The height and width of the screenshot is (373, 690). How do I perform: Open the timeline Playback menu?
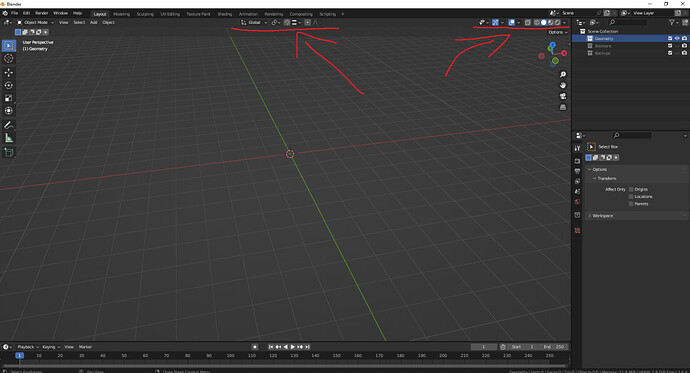pyautogui.click(x=28, y=347)
